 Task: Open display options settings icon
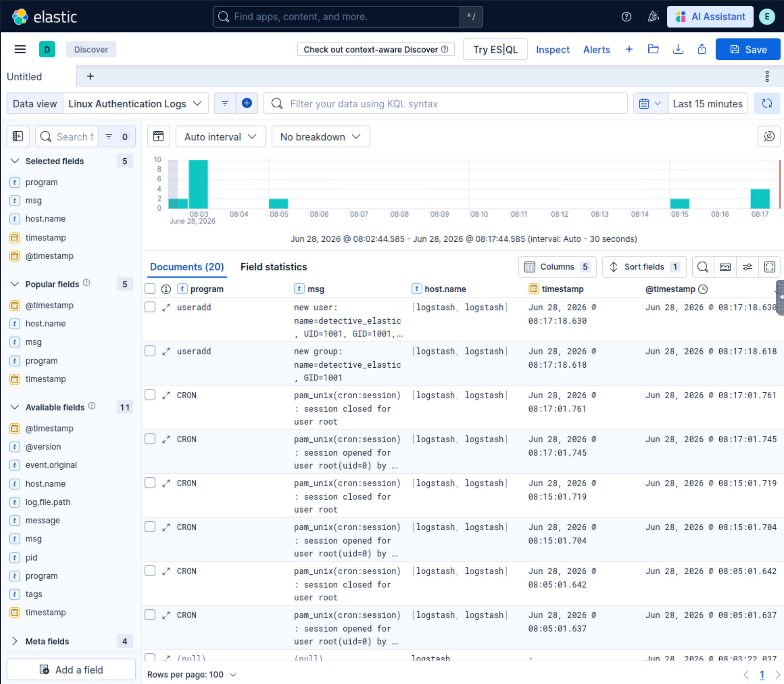click(x=747, y=267)
